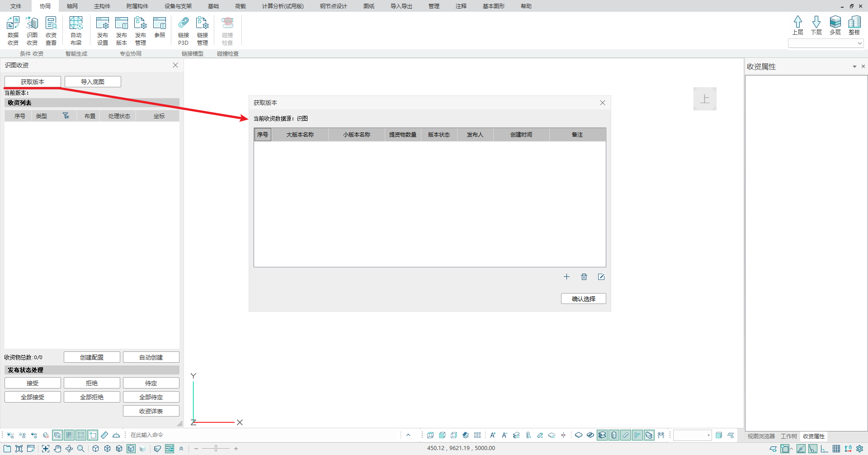Open the 文件 menu
The height and width of the screenshot is (455, 868).
tap(16, 6)
